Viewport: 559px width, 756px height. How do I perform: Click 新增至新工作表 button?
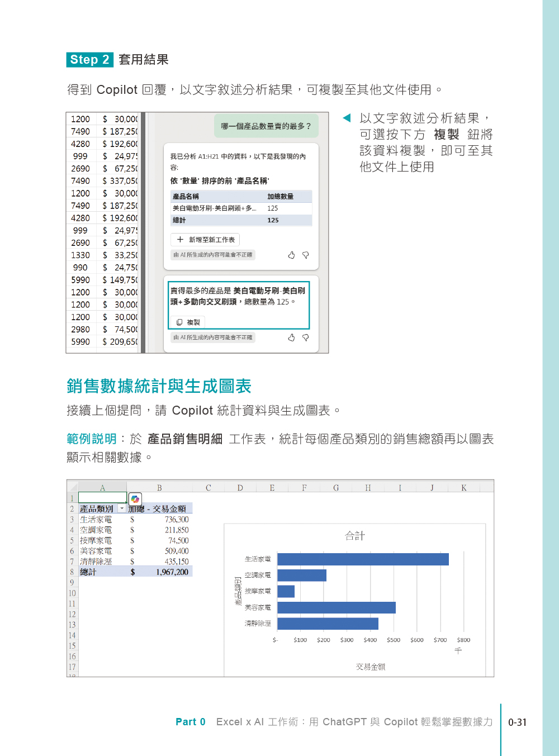205,240
